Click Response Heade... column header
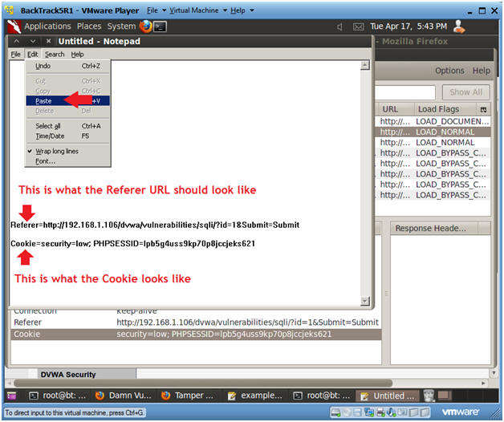Screen dimensions: 504x422 click(x=434, y=228)
